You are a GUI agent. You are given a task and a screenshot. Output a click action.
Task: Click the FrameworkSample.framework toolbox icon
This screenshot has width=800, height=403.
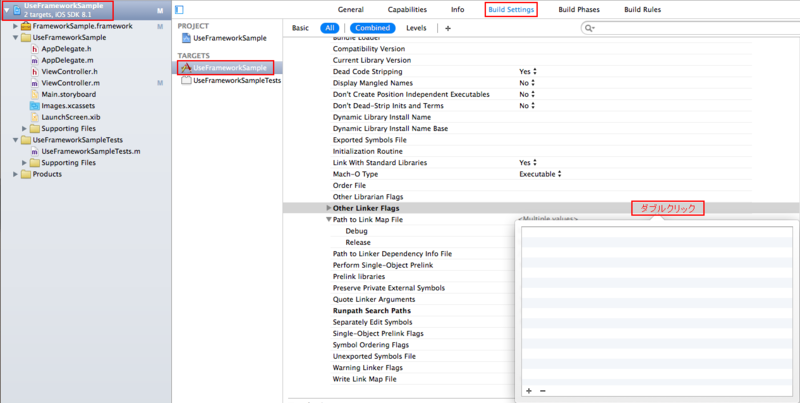click(x=26, y=26)
